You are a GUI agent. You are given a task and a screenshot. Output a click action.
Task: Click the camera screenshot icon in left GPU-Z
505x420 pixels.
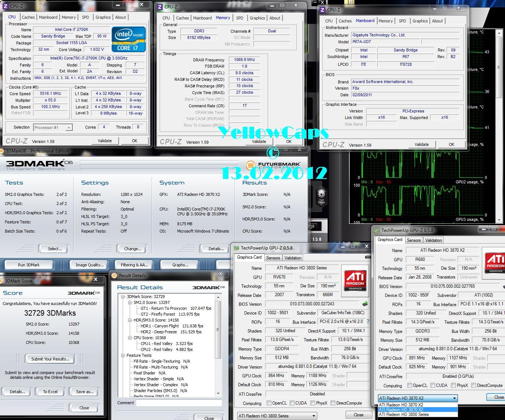(367, 257)
